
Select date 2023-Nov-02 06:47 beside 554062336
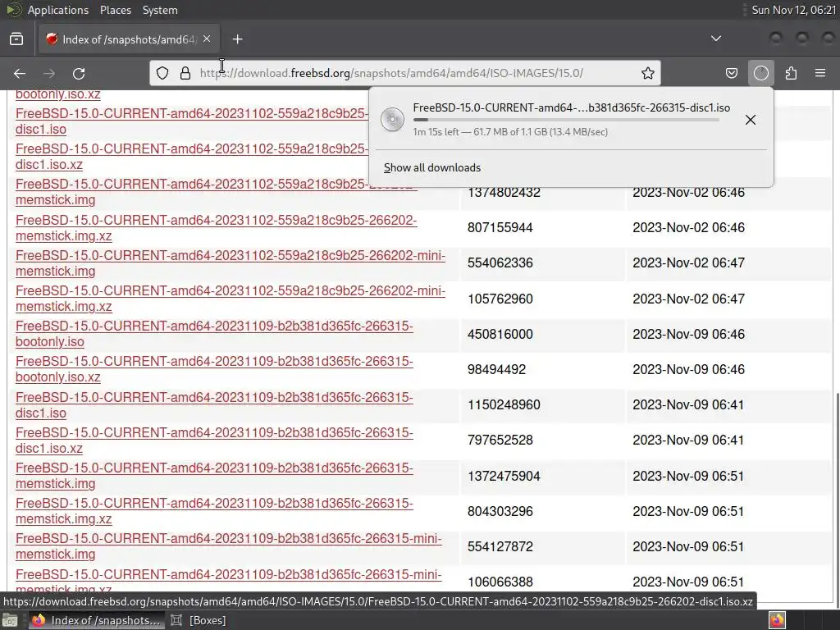[x=688, y=263]
